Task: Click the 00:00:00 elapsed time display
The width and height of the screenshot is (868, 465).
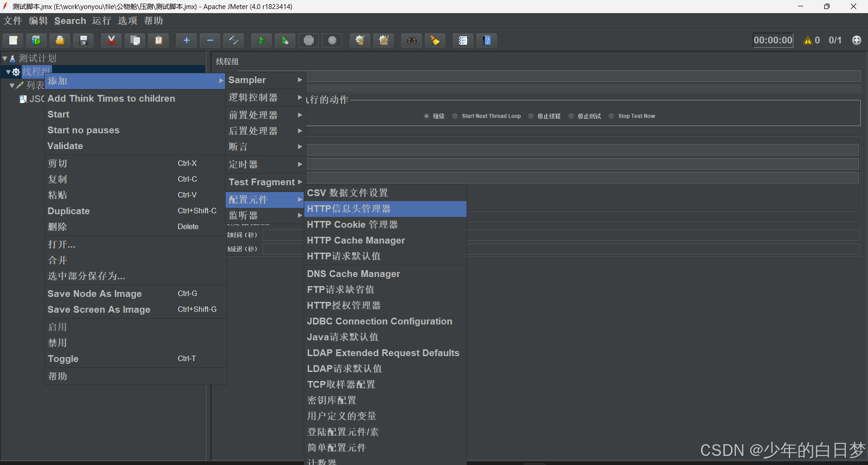Action: pyautogui.click(x=773, y=40)
